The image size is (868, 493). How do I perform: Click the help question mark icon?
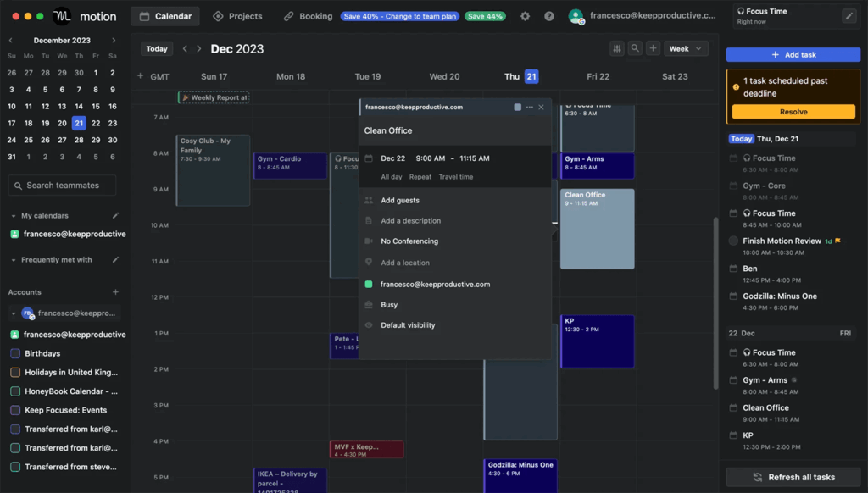549,16
